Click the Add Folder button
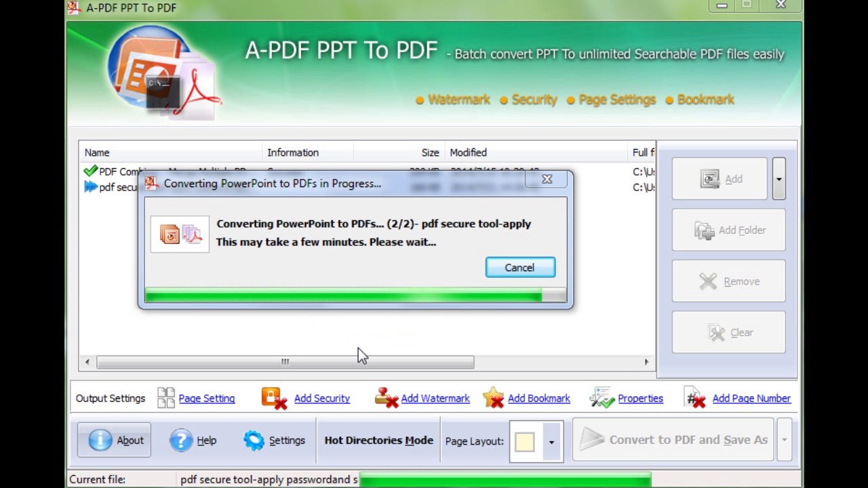The width and height of the screenshot is (868, 488). pos(728,230)
